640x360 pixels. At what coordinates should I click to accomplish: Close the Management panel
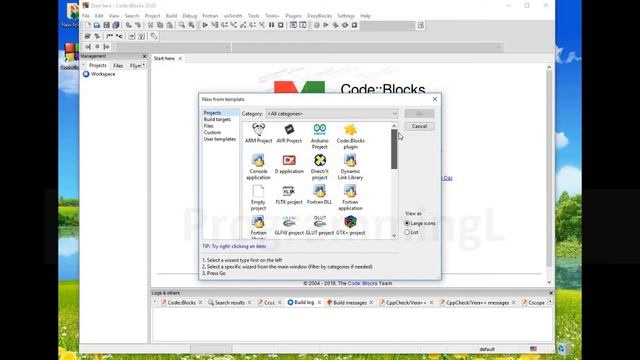pos(144,56)
